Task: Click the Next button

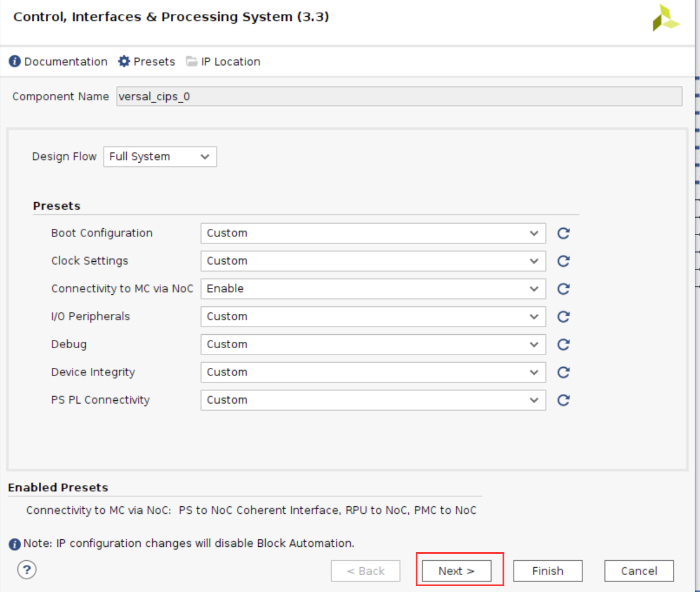Action: [457, 571]
